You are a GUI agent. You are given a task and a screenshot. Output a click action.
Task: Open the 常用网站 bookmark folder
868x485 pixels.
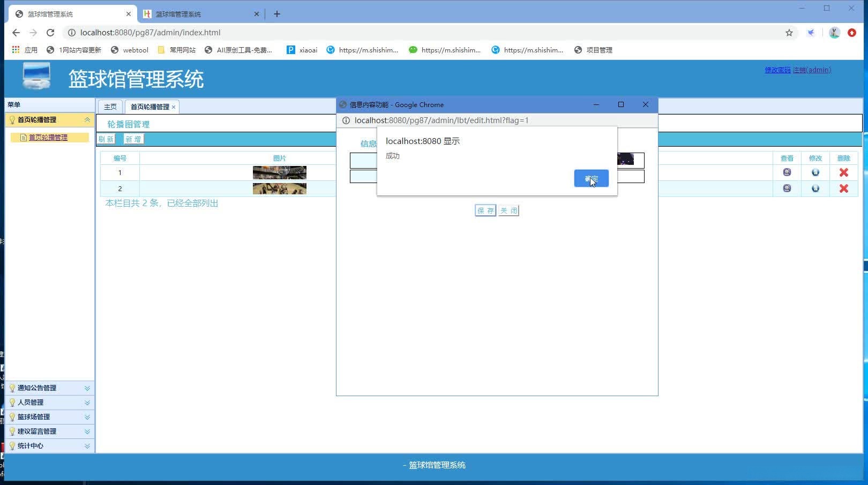176,50
